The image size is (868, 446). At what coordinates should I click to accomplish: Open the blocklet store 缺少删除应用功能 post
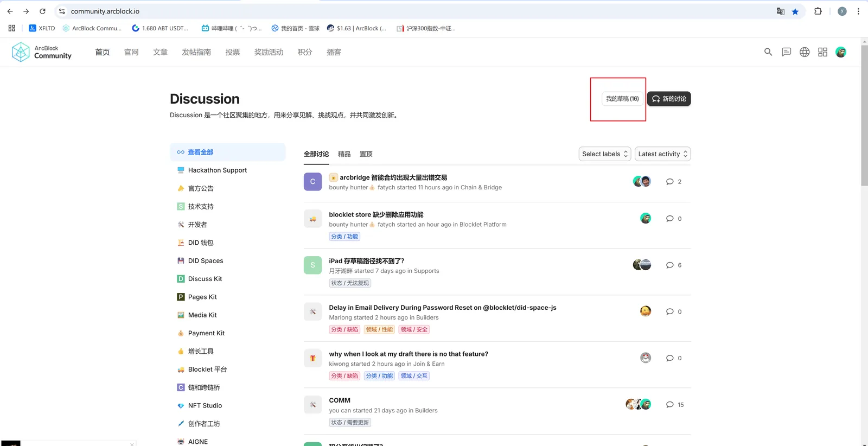click(x=376, y=215)
